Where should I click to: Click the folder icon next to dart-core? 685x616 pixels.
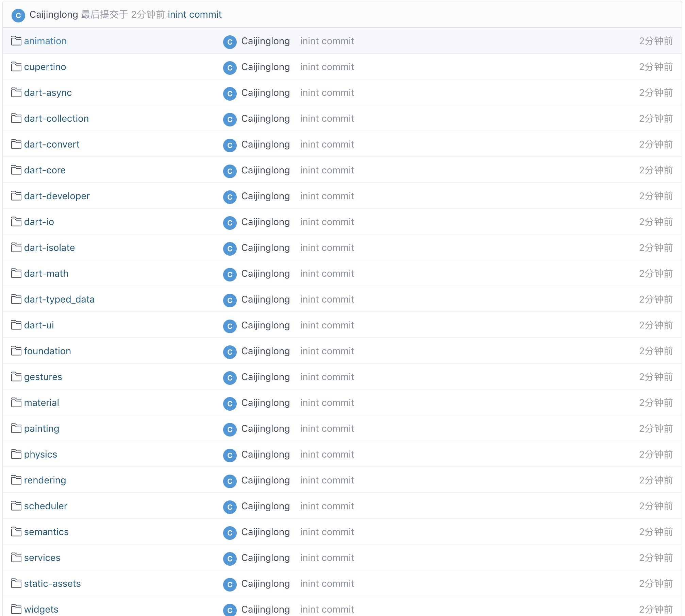pos(16,170)
